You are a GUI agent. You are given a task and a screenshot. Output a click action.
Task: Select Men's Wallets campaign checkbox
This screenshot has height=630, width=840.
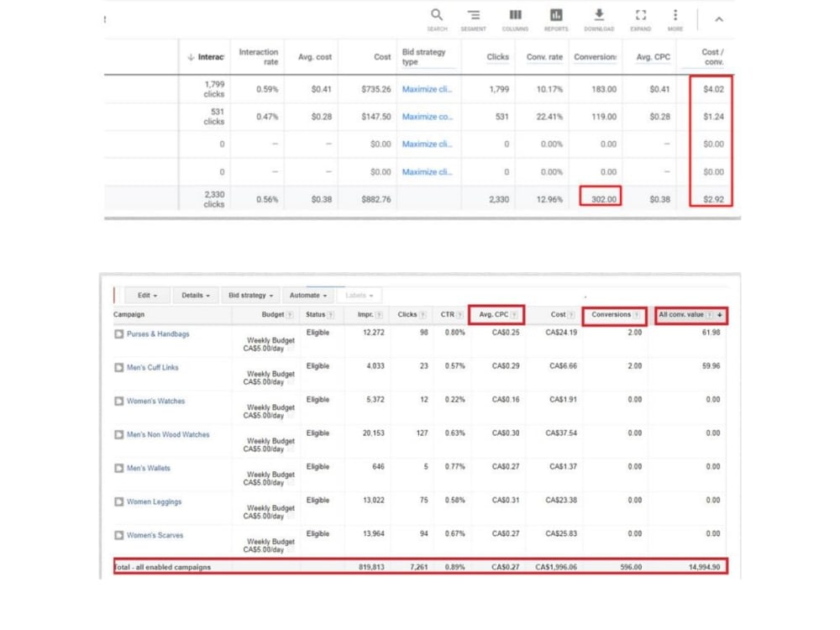(119, 468)
